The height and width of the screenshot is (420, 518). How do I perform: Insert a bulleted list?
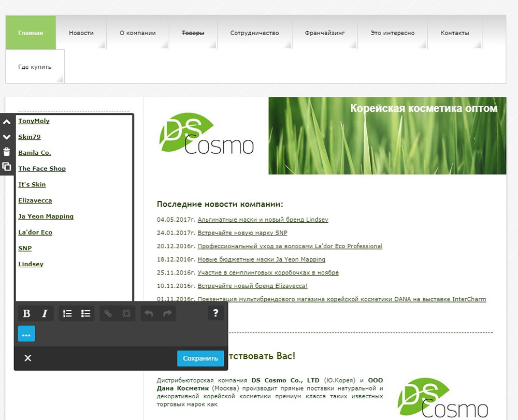pos(85,313)
